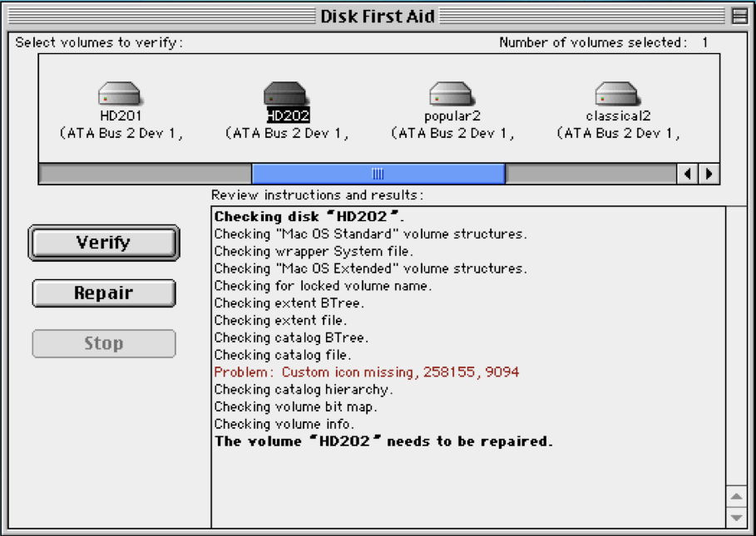Click the "needs to be repaired" result line
Image resolution: width=756 pixels, height=536 pixels.
click(383, 441)
